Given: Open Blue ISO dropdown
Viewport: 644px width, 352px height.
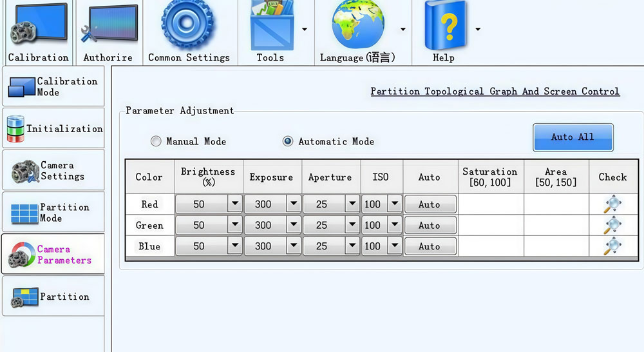Looking at the screenshot, I should coord(395,246).
